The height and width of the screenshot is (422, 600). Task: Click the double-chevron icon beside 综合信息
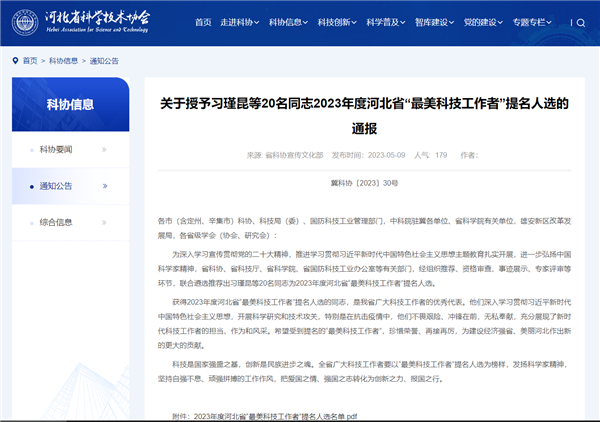click(x=104, y=222)
